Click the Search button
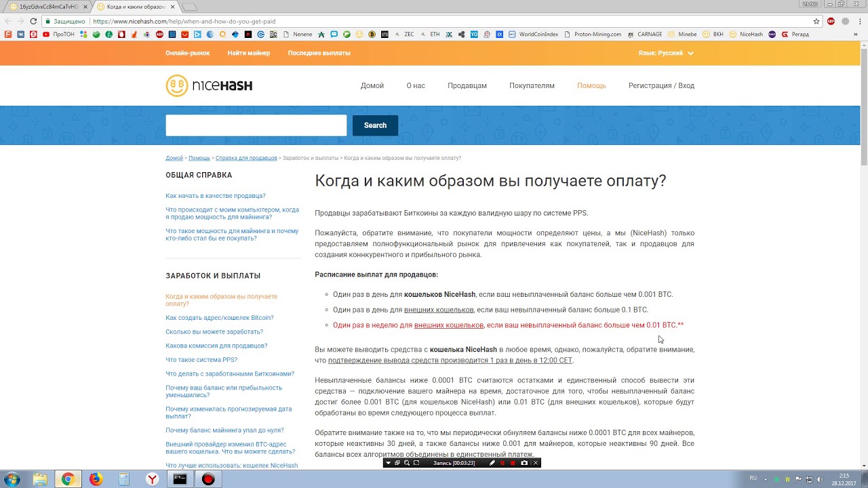This screenshot has height=488, width=868. [375, 125]
